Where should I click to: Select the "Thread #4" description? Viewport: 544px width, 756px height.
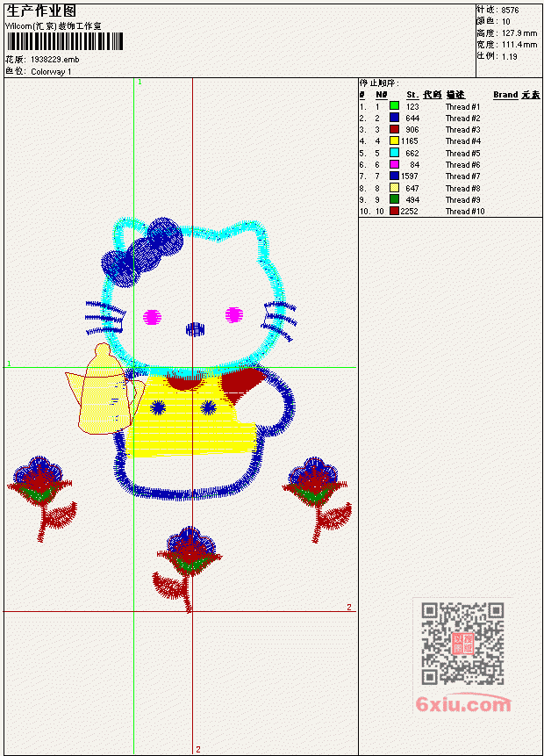(462, 141)
